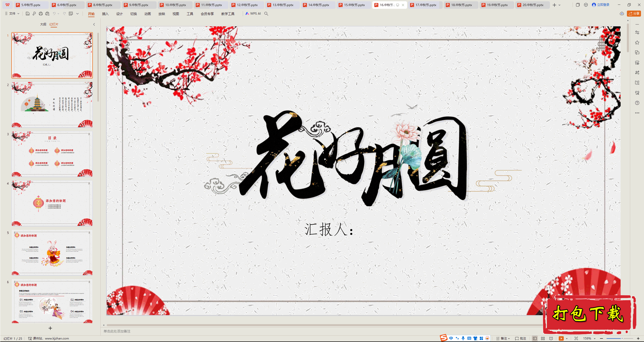This screenshot has height=342, width=644.
Task: Open the 设计 ribbon tab
Action: (119, 14)
